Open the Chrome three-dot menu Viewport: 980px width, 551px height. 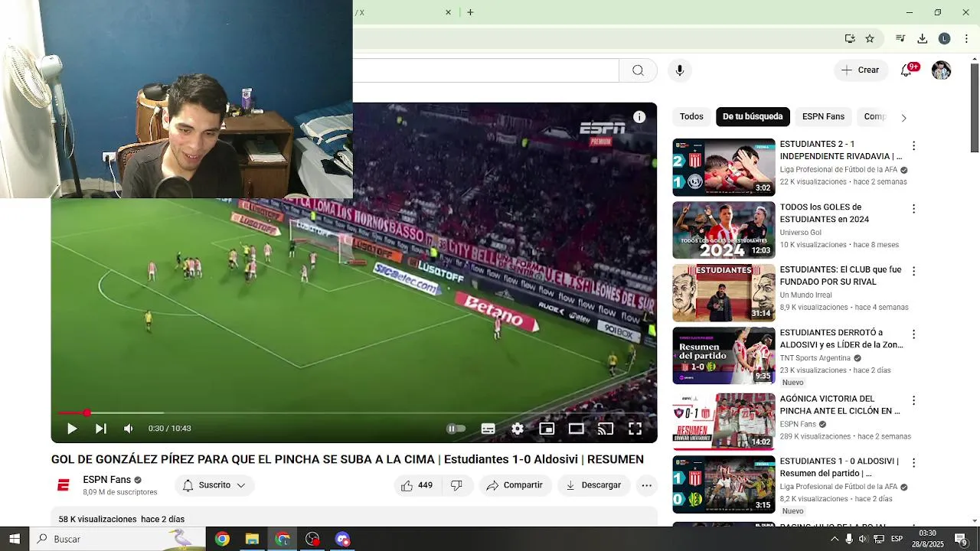(x=966, y=38)
